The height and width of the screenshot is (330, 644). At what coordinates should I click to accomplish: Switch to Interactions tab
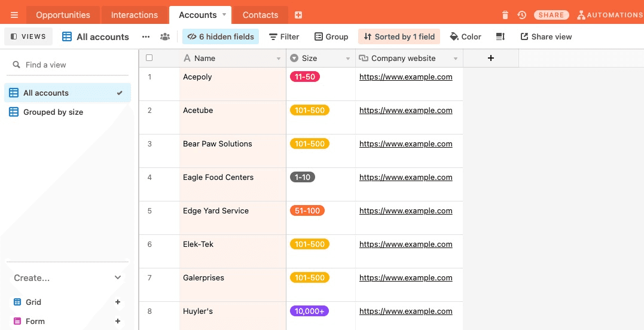click(x=135, y=15)
